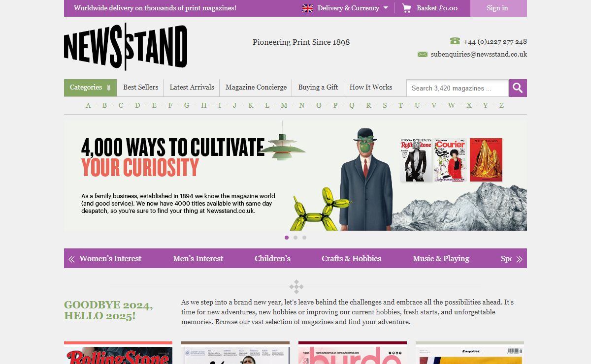
Task: Go to Magazine Concierge
Action: [x=256, y=87]
